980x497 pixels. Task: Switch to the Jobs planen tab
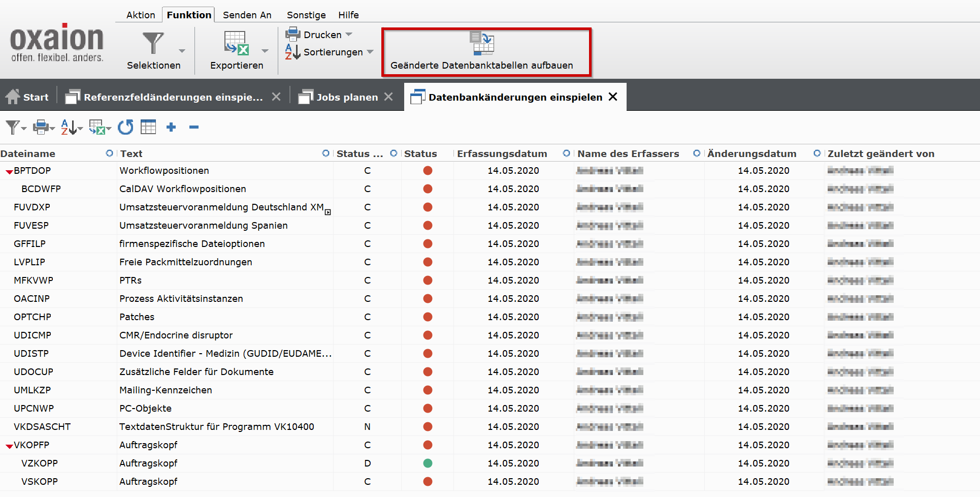pos(347,97)
